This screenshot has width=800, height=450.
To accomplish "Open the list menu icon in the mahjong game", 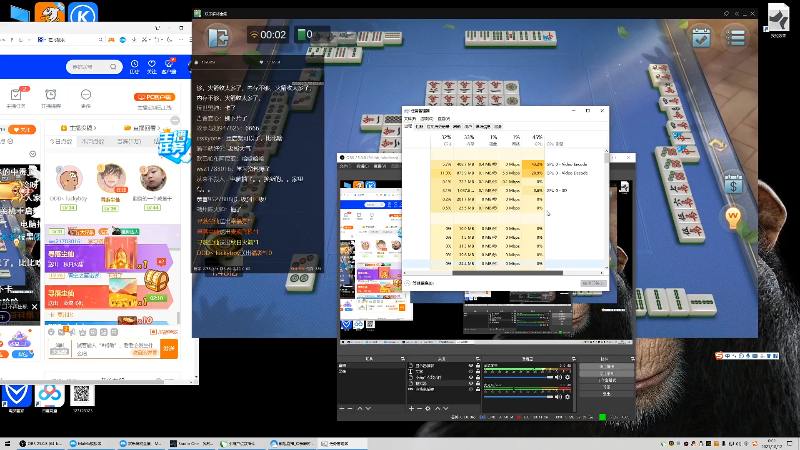I will point(735,37).
